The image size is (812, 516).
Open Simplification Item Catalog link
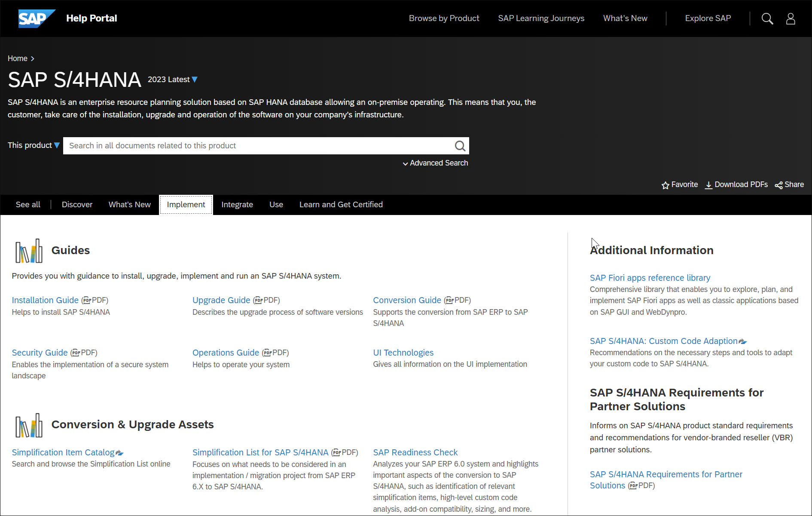click(x=63, y=452)
